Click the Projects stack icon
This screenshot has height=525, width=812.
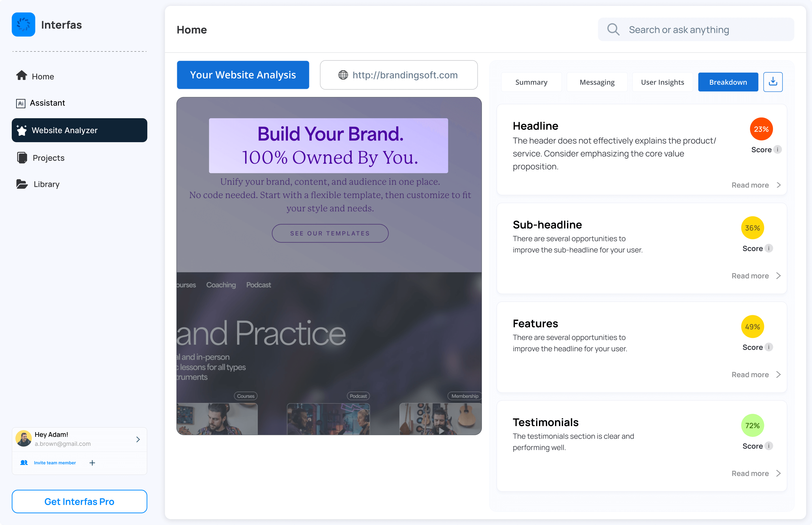[22, 158]
